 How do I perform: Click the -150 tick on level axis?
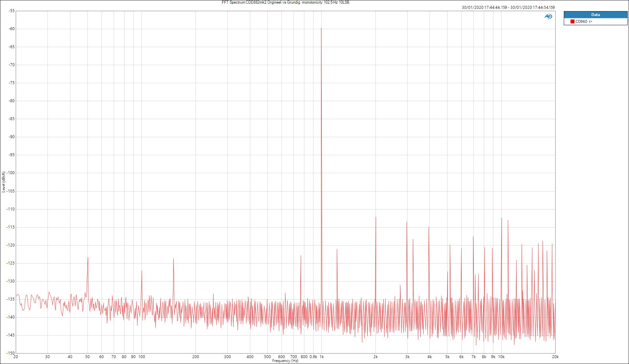11,353
